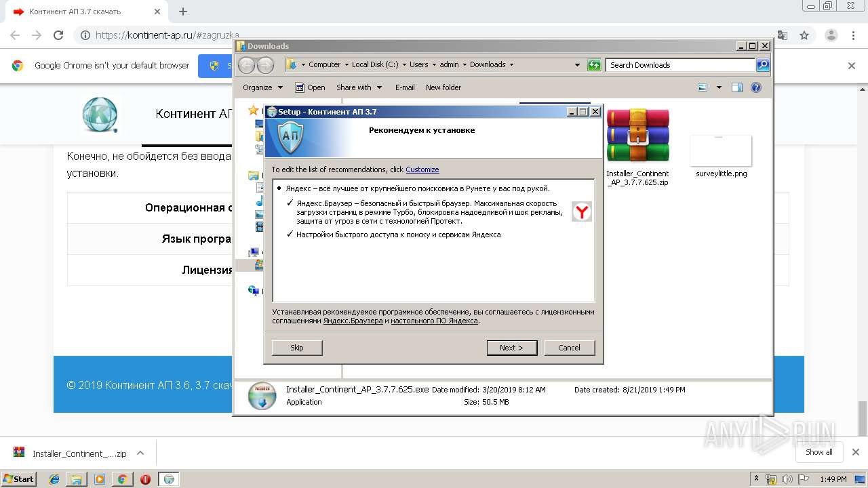
Task: Click the Континент АП globe logo on webpage
Action: [100, 114]
